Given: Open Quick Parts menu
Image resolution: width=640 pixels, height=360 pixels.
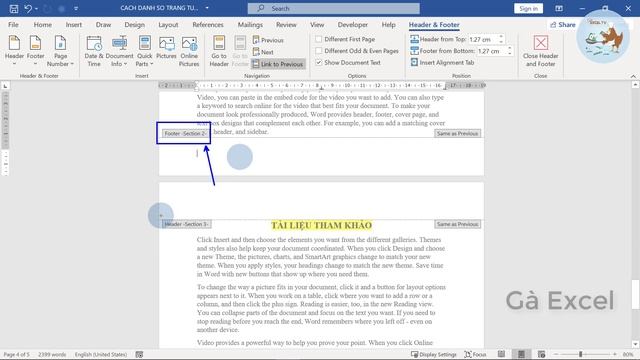Looking at the screenshot, I should tap(144, 51).
